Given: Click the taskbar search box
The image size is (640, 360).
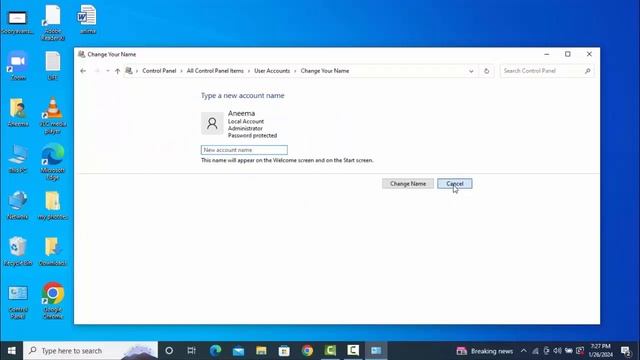Looking at the screenshot, I should pyautogui.click(x=91, y=351).
